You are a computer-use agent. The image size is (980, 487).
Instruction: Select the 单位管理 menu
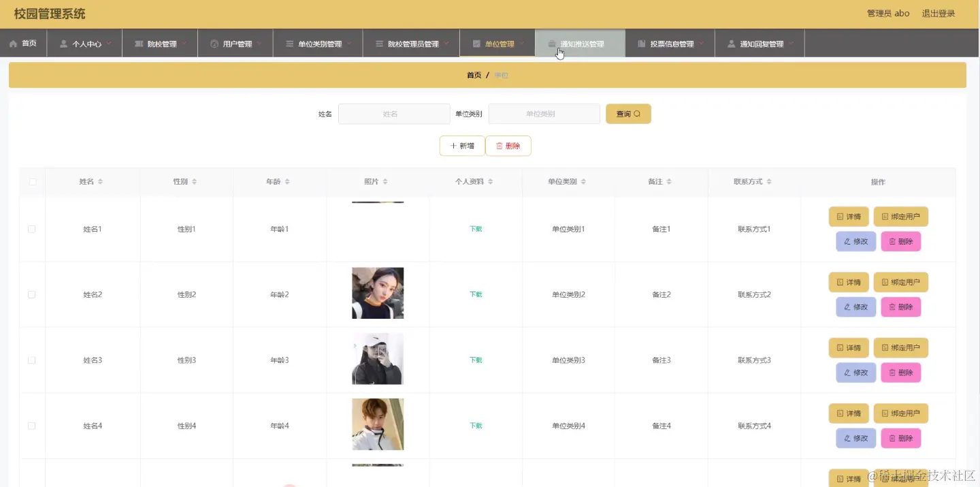(497, 44)
